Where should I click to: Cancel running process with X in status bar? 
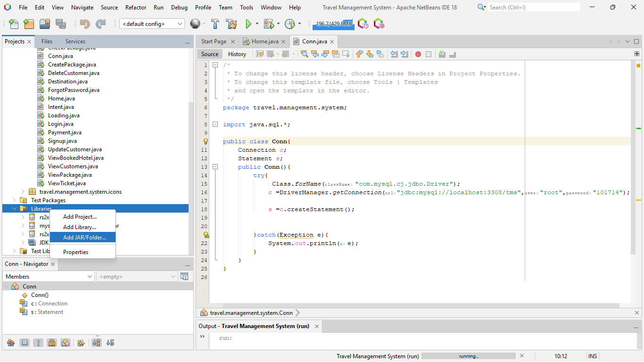click(x=521, y=356)
